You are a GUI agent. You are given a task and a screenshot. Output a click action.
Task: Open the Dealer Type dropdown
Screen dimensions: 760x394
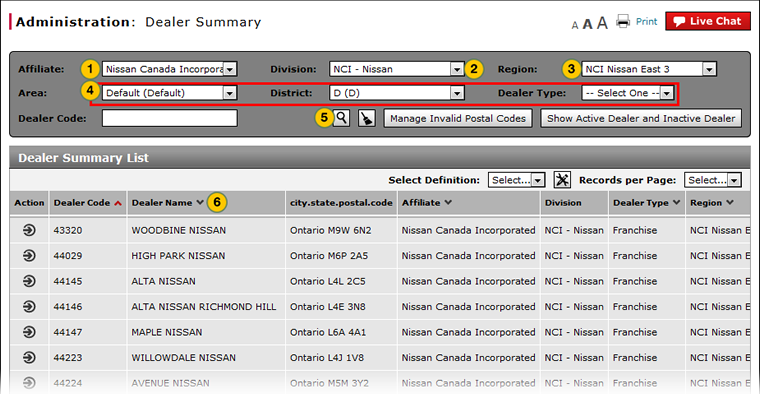628,93
